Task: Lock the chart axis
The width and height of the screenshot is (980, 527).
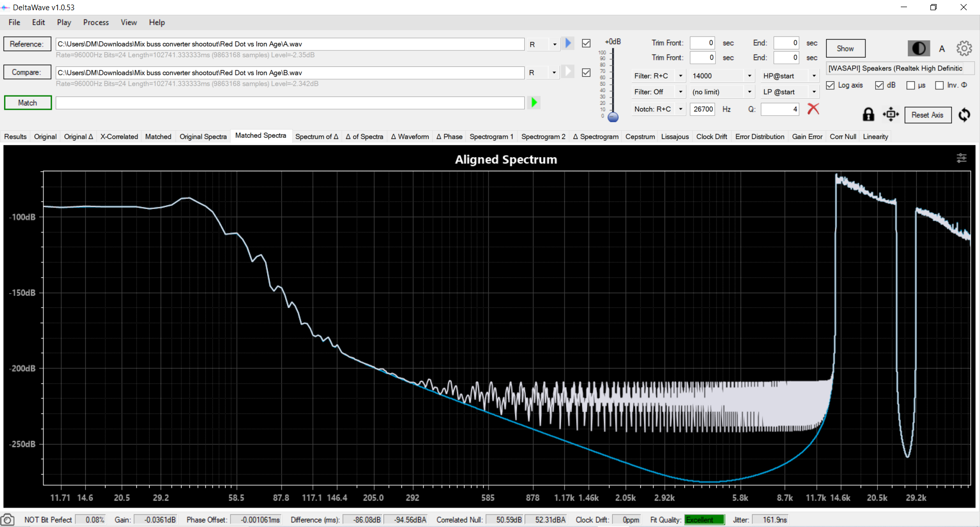Action: pyautogui.click(x=868, y=114)
